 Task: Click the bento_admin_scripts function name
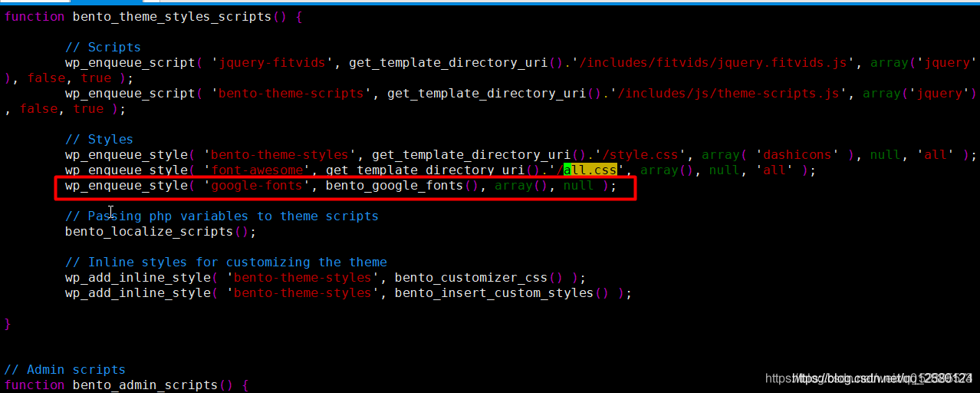click(x=145, y=385)
